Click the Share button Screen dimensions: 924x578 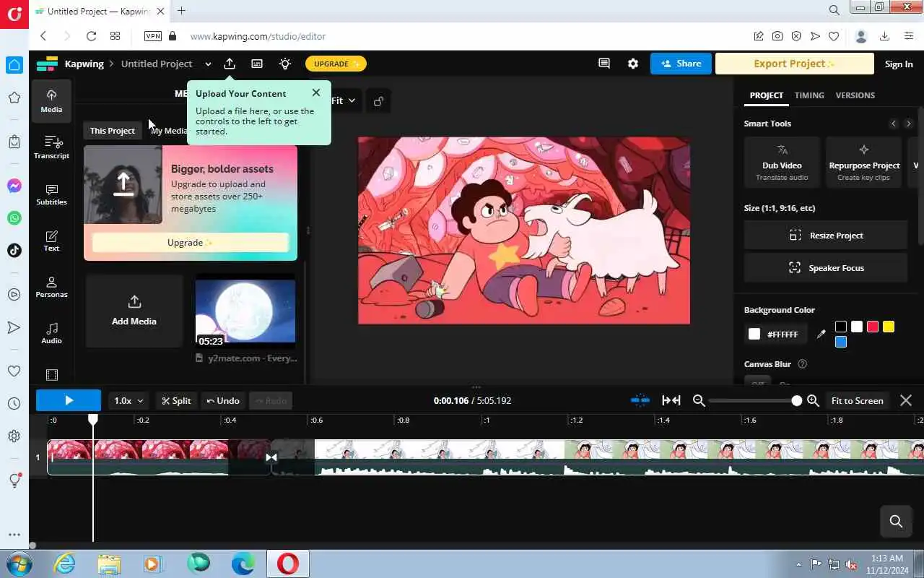tap(681, 64)
